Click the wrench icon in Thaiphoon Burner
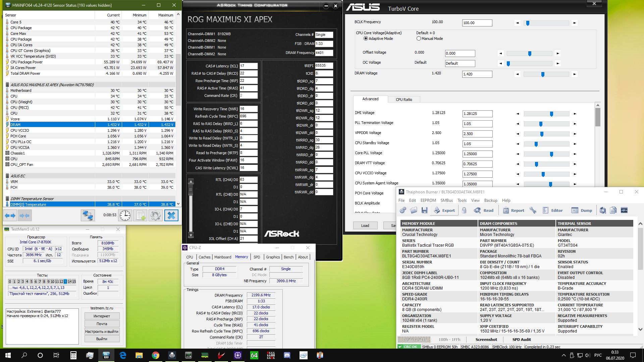This screenshot has width=644, height=362. click(x=533, y=210)
